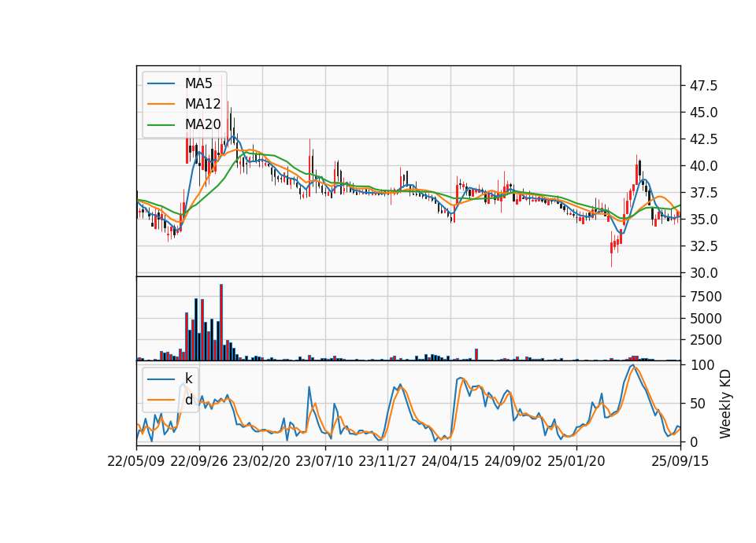Click the 35.0 price tick label
The height and width of the screenshot is (543, 756).
pyautogui.click(x=704, y=220)
